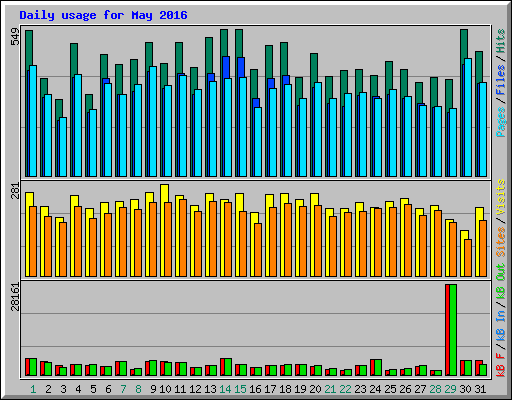Click day label '20' on the x-axis
The width and height of the screenshot is (512, 400).
tap(315, 389)
